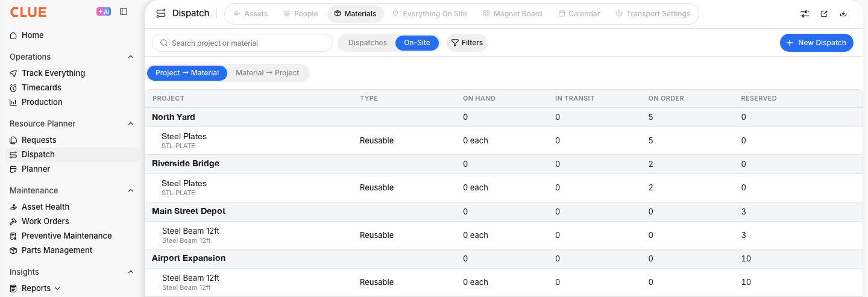Screen dimensions: 868x297
Task: Open display settings sliders icon
Action: pyautogui.click(x=805, y=14)
